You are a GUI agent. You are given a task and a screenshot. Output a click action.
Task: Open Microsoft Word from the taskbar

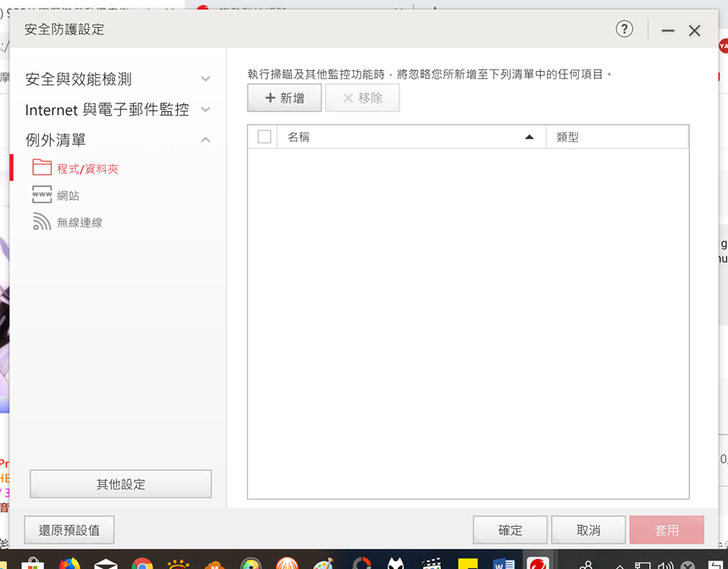pyautogui.click(x=503, y=563)
